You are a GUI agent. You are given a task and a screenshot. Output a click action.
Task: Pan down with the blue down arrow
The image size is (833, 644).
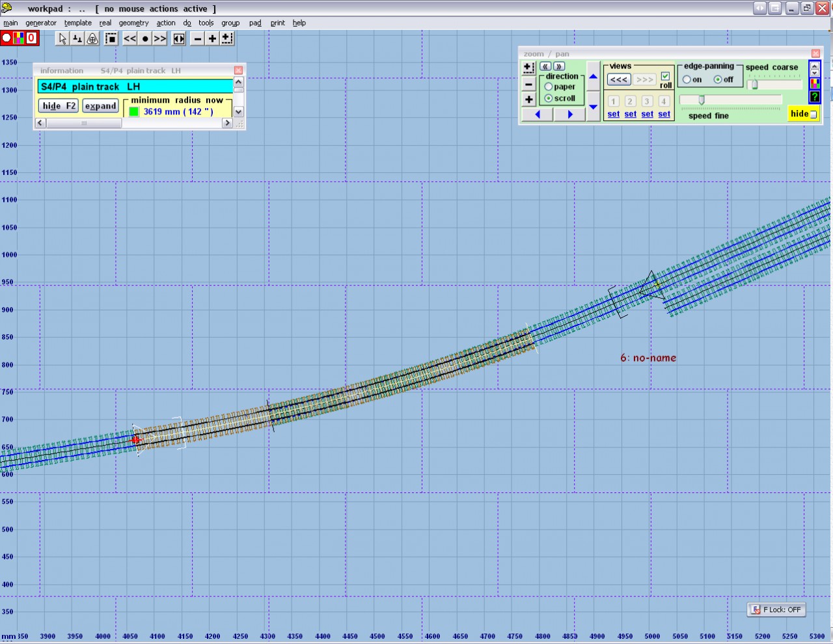click(x=593, y=107)
